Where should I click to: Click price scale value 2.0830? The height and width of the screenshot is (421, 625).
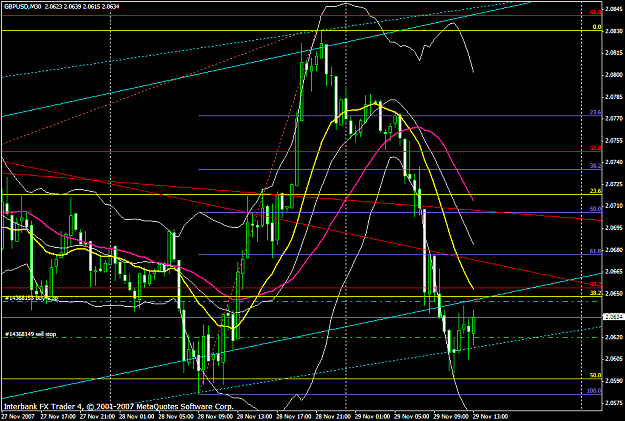pos(613,31)
